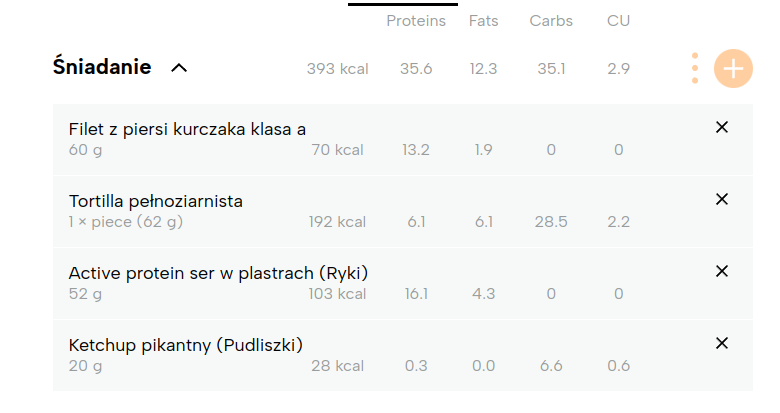Viewport: 780px width, 413px height.
Task: Click the Fats column header
Action: pos(483,21)
